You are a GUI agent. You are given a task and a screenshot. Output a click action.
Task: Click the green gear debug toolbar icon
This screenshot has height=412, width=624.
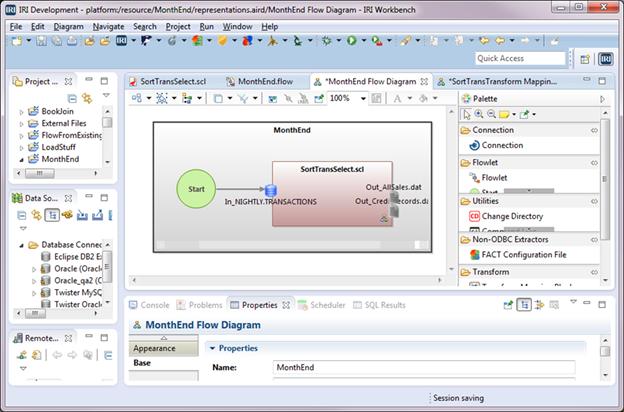(x=326, y=40)
